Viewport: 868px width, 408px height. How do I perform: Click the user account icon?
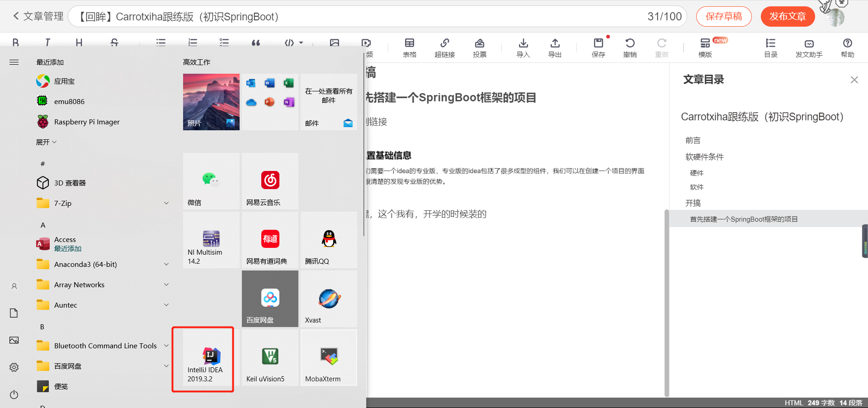[x=14, y=286]
